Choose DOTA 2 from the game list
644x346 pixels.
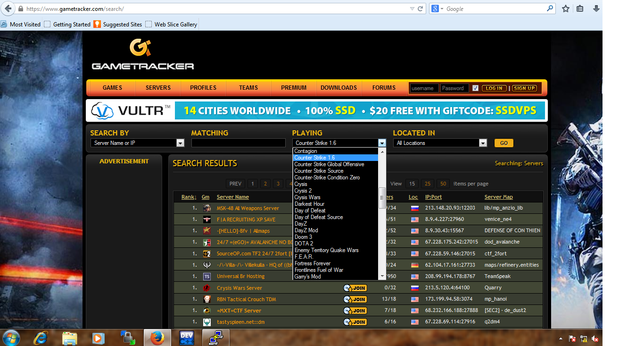304,244
